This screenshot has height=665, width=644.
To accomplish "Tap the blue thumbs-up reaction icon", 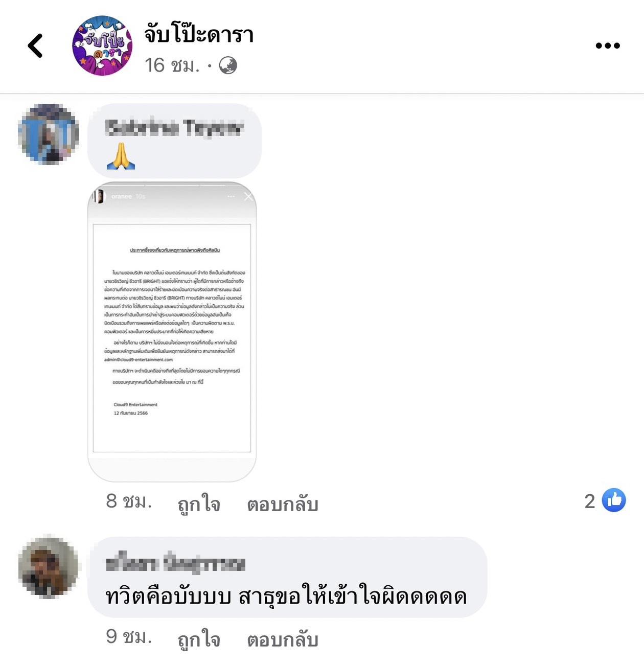I will coord(614,500).
